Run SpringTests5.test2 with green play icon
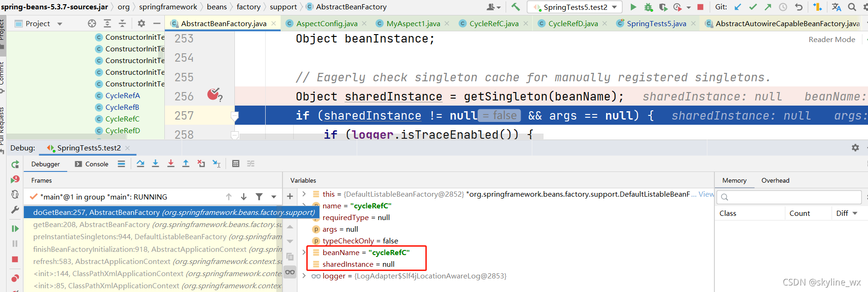868x292 pixels. (633, 7)
